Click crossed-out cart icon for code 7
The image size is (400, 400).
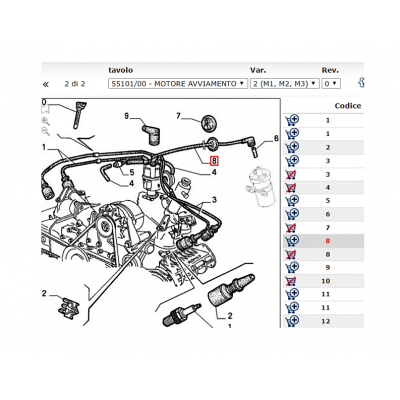(291, 228)
